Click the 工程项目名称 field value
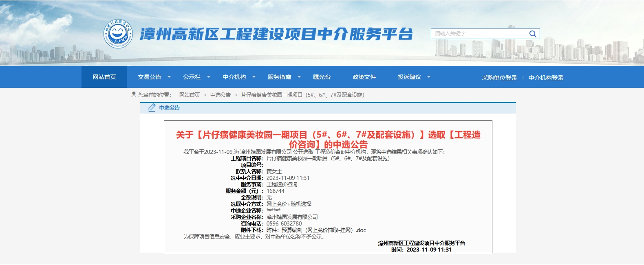 [x=328, y=158]
